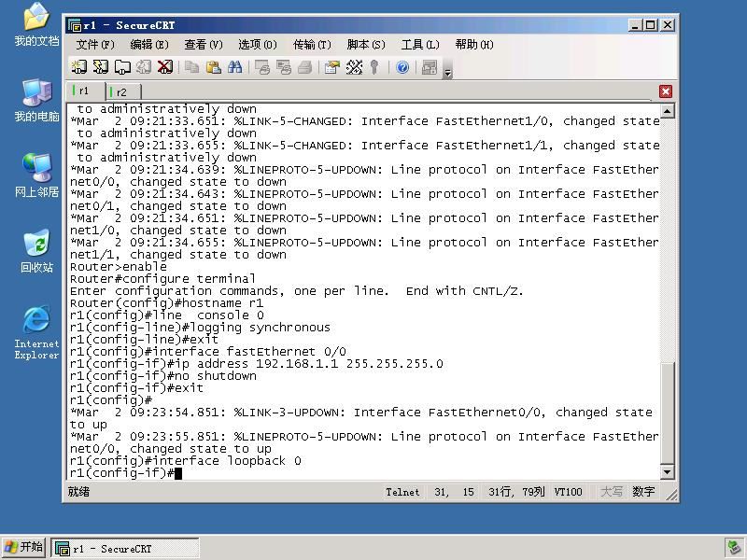
Task: Click the Copy toolbar icon
Action: coord(192,67)
